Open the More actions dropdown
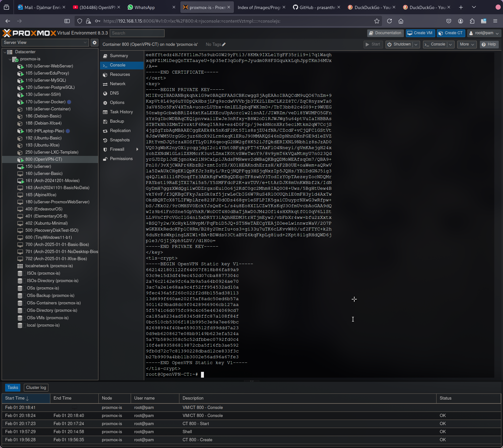The image size is (503, 448). tap(467, 45)
